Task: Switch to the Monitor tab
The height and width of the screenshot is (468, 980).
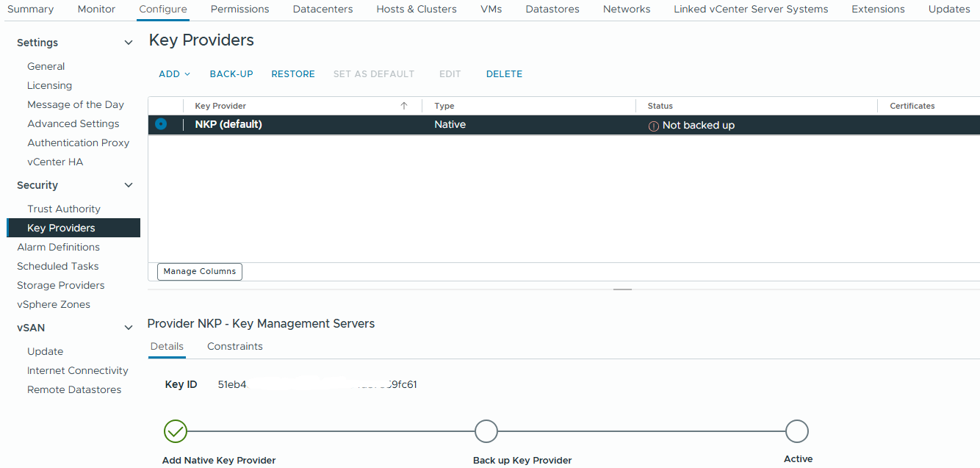Action: pyautogui.click(x=96, y=9)
